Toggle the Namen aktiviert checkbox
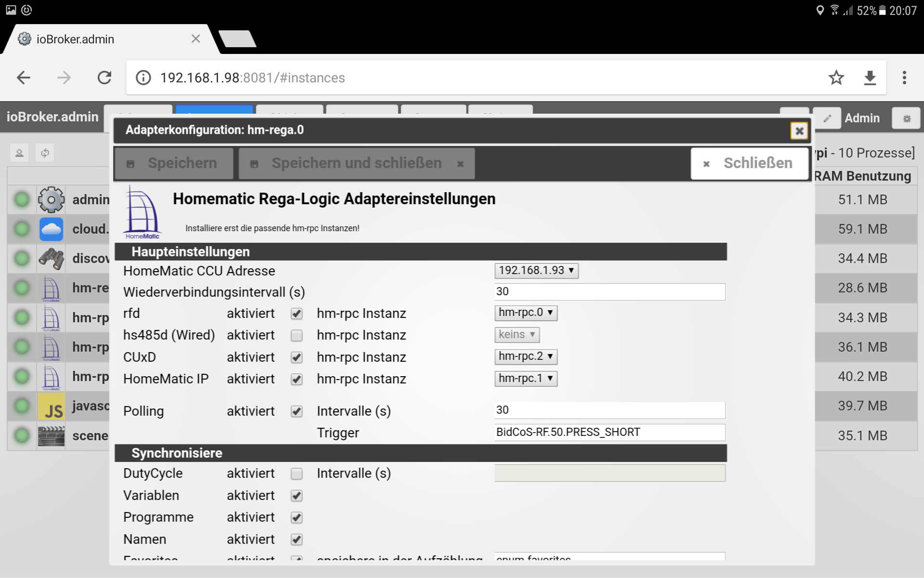 pyautogui.click(x=296, y=539)
